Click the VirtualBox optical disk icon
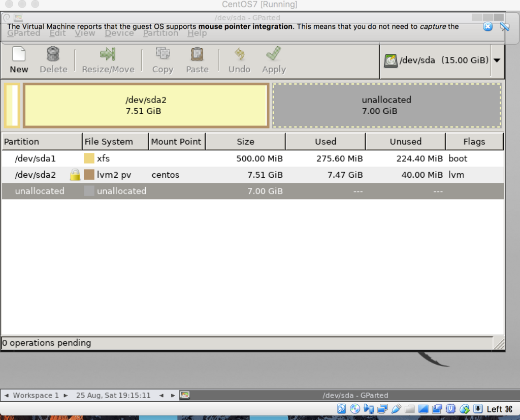 click(355, 409)
